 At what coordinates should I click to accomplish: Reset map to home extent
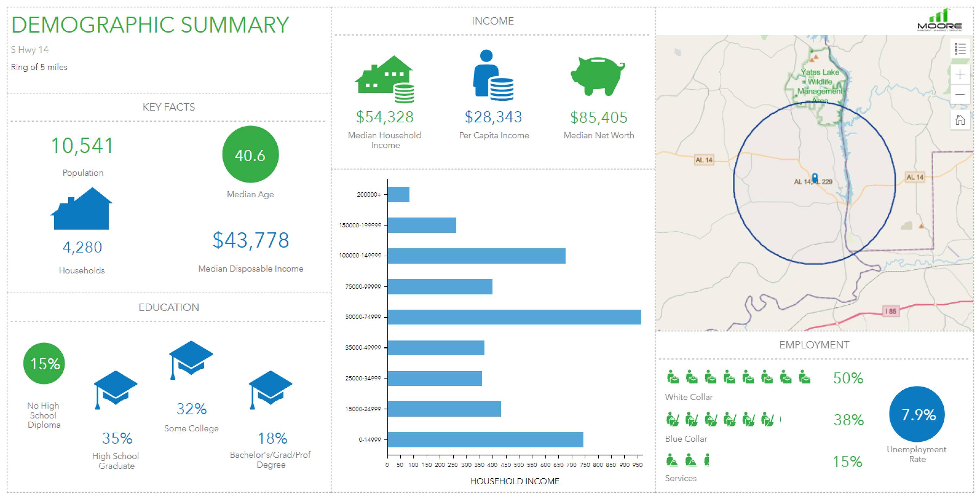pos(960,120)
